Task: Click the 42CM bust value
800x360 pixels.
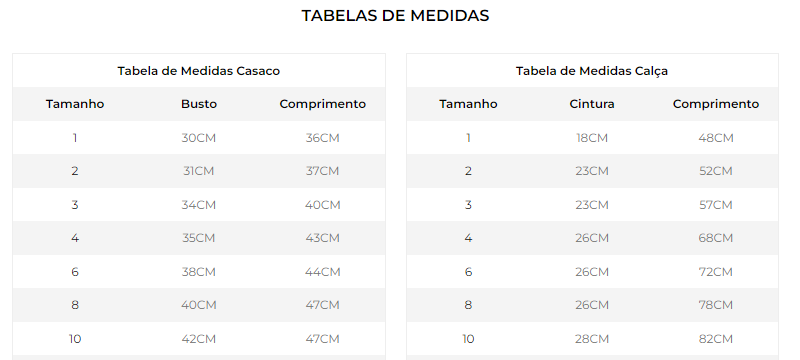Action: 198,339
